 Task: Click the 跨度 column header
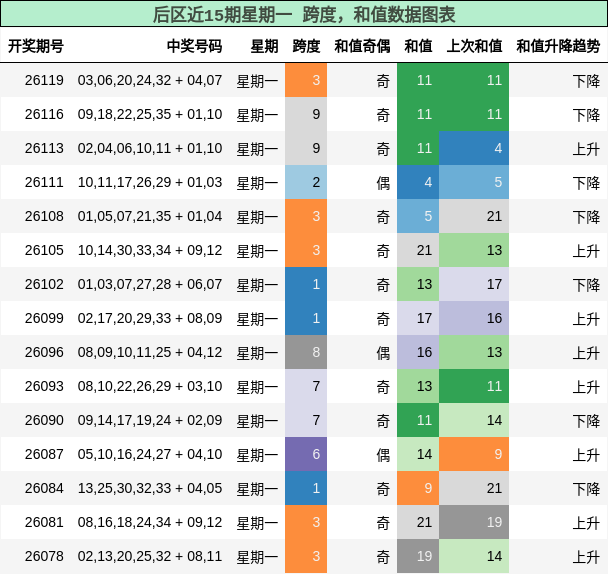click(306, 46)
